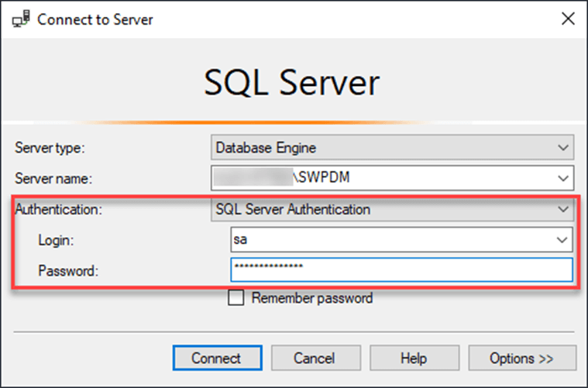Open Help for the dialog
The width and height of the screenshot is (588, 388).
[414, 358]
